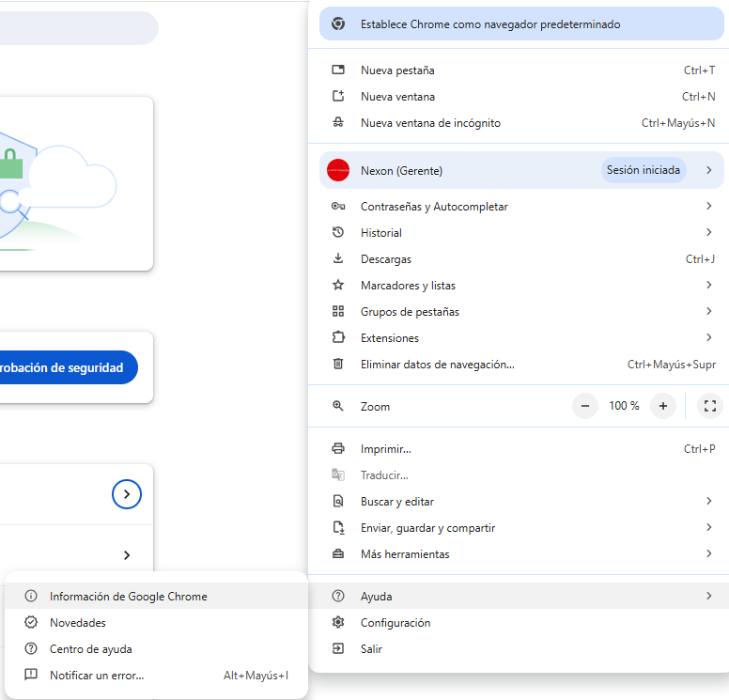Expand the Historial submenu arrow

point(709,232)
